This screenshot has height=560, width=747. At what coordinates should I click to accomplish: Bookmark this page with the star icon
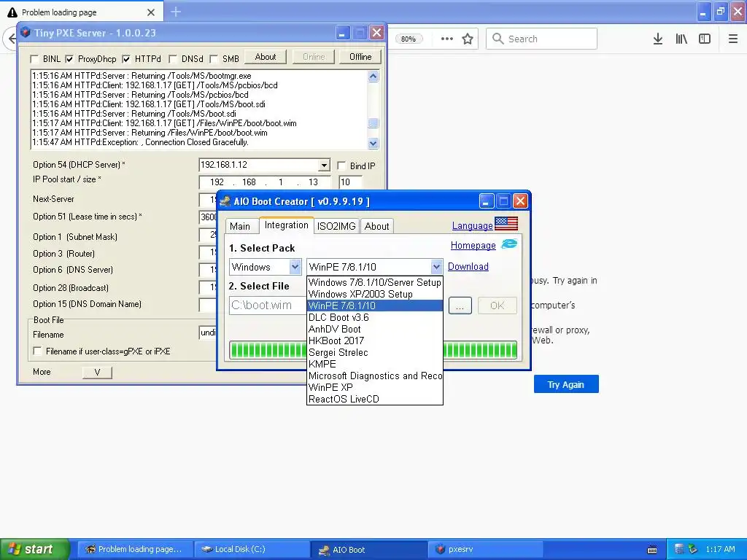(x=468, y=39)
